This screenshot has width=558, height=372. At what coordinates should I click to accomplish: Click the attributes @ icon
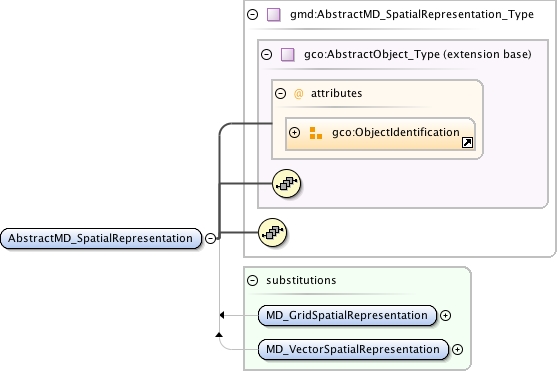point(298,94)
